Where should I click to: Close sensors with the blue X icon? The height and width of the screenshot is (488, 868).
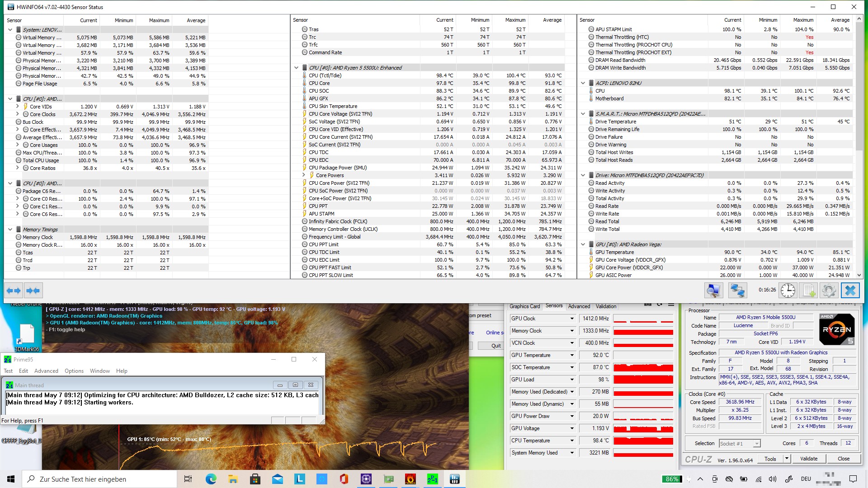pos(850,291)
